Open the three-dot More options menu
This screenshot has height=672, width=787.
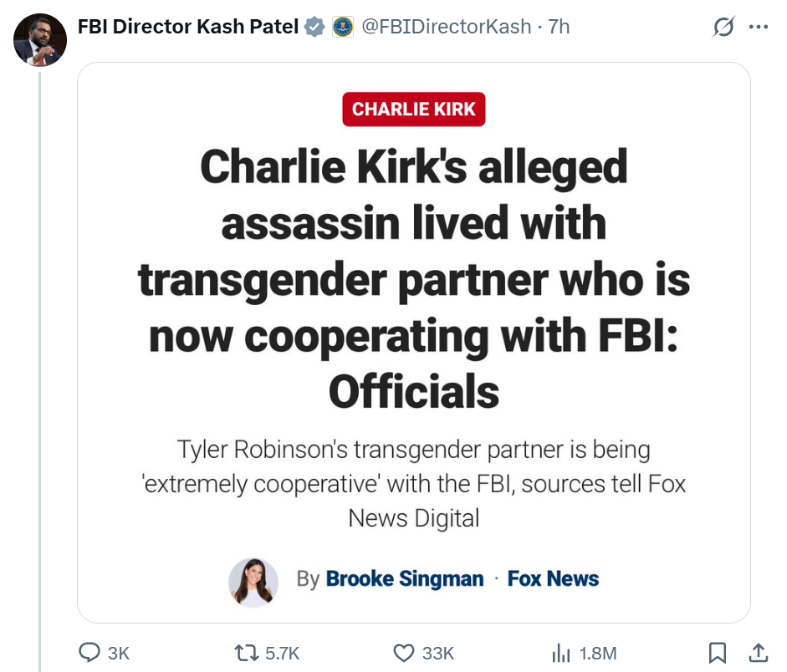(x=758, y=27)
